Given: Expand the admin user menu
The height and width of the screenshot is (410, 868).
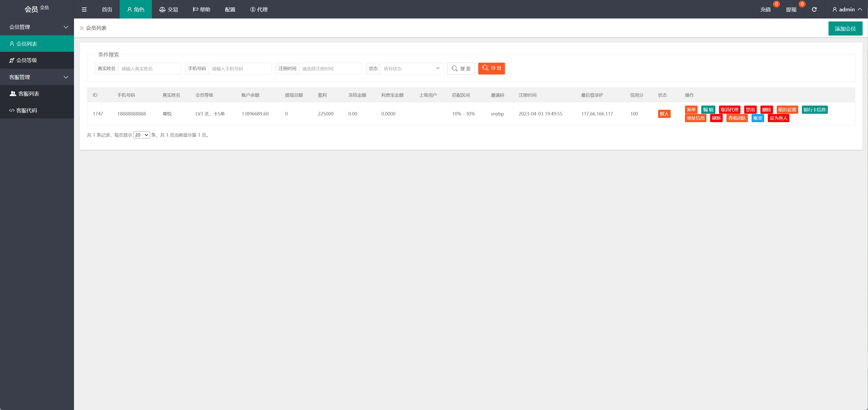Looking at the screenshot, I should point(847,9).
